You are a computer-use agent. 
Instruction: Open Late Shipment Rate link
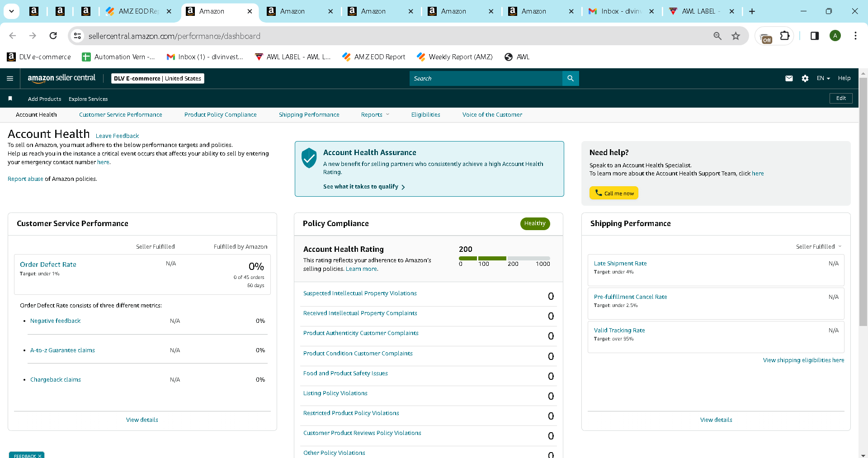click(620, 264)
